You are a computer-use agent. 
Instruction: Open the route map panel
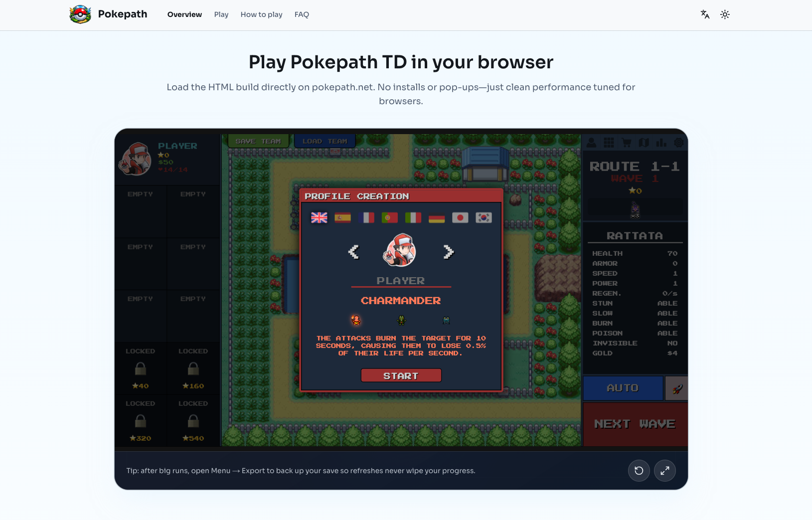[644, 143]
